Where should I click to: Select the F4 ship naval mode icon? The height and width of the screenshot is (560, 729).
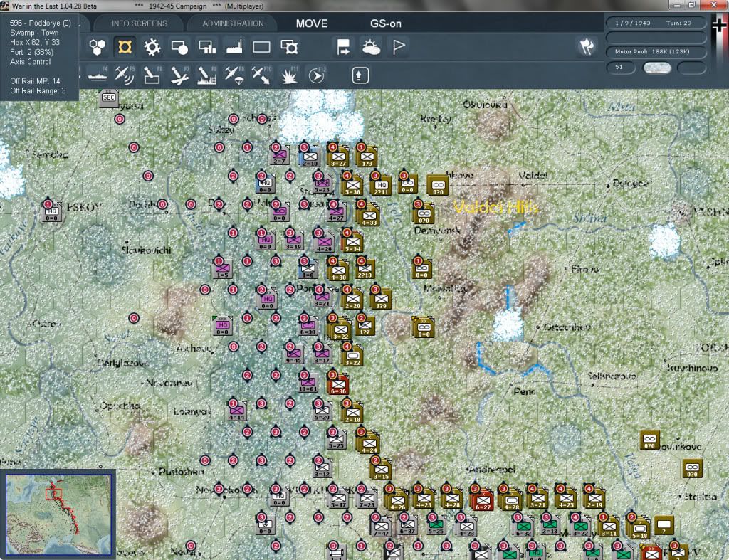pos(98,75)
